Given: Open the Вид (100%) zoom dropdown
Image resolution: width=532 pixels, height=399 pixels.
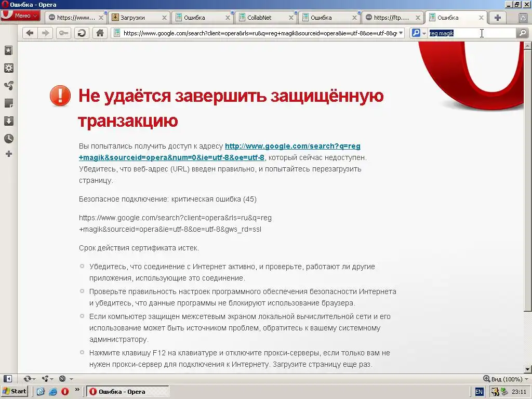Looking at the screenshot, I should pyautogui.click(x=506, y=379).
